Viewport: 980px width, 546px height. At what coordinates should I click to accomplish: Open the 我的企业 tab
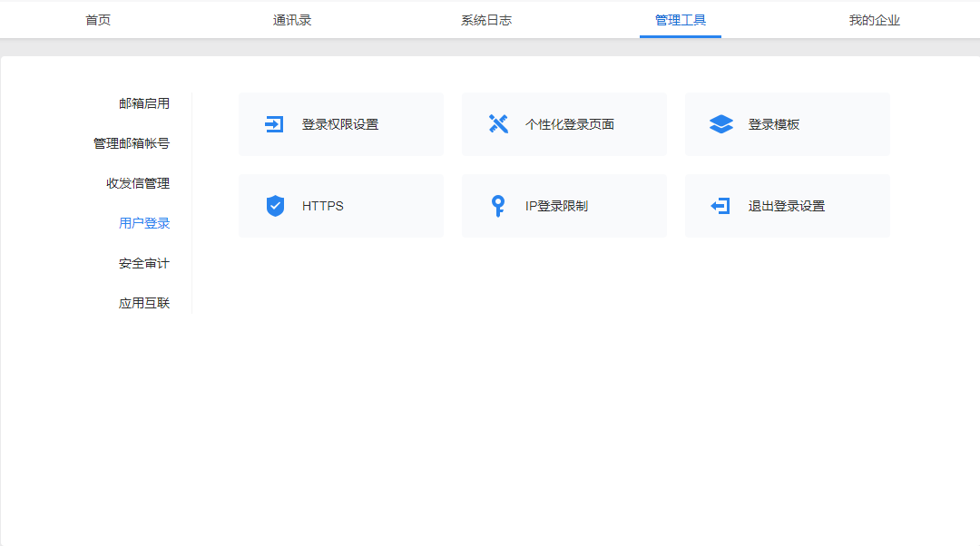point(875,20)
